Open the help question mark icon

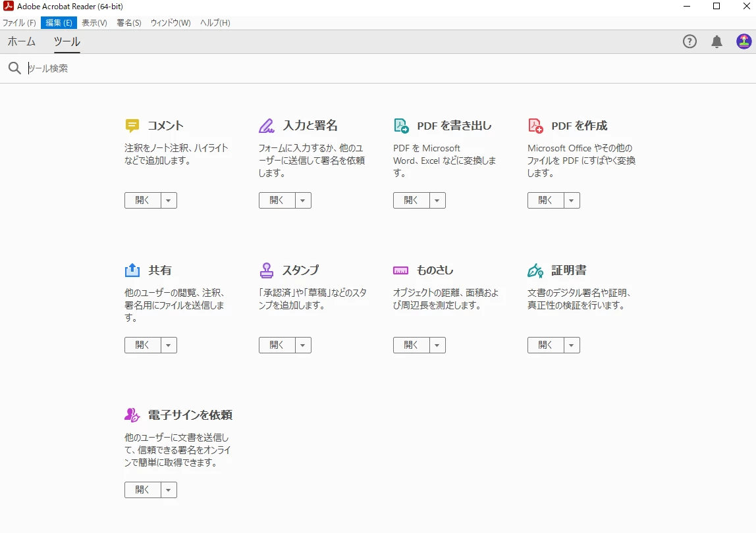[690, 42]
